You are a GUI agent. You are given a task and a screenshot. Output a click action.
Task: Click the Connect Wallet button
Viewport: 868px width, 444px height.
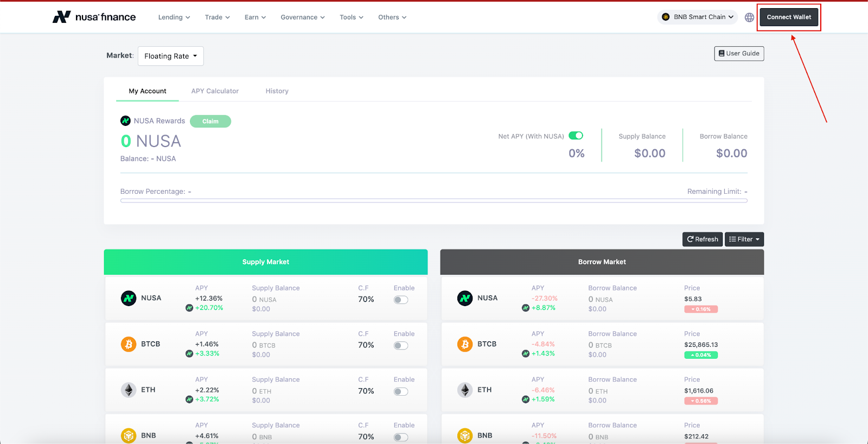(x=789, y=17)
